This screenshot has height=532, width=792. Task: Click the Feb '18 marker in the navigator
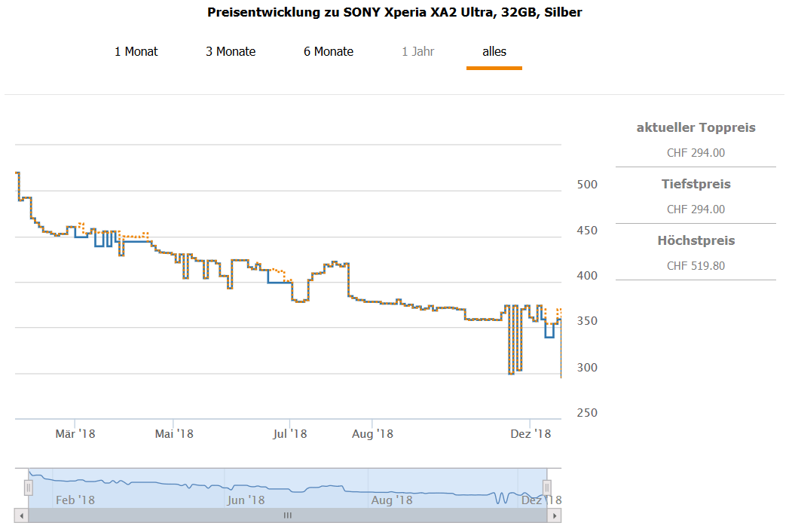[75, 500]
